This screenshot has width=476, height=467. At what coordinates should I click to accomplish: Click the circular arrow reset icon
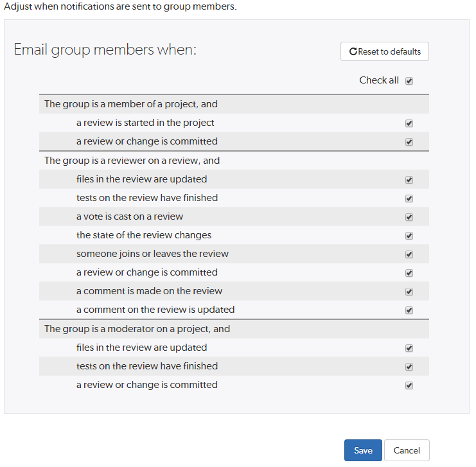click(x=353, y=51)
